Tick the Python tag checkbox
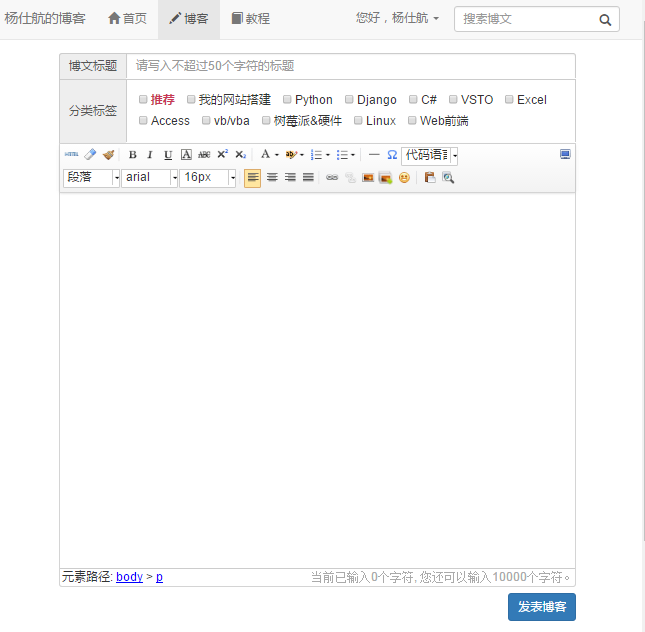The image size is (645, 632). (x=287, y=99)
